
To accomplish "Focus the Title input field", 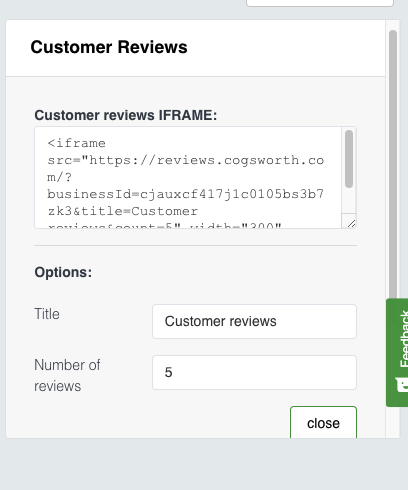I will [x=254, y=321].
